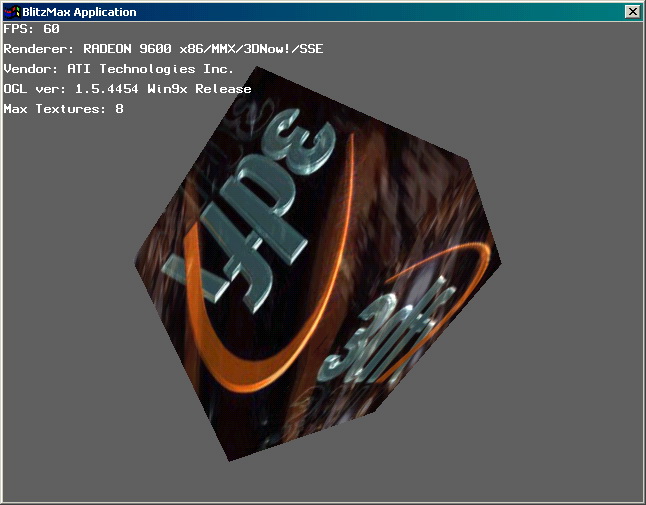Image resolution: width=646 pixels, height=505 pixels.
Task: Click the "OGL ver: 1.5.4454" line
Action: click(x=75, y=89)
